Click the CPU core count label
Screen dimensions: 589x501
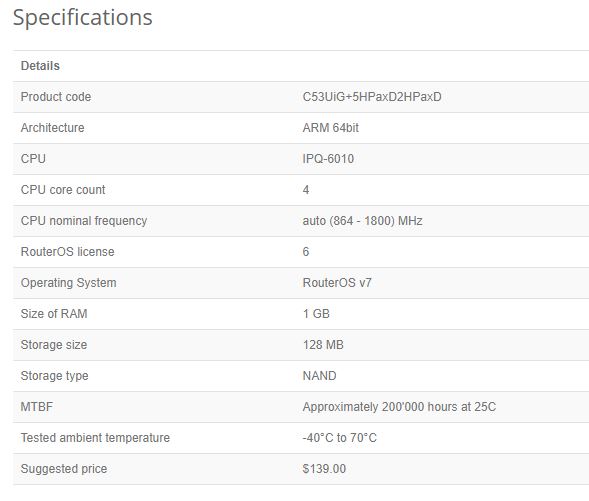(x=63, y=190)
